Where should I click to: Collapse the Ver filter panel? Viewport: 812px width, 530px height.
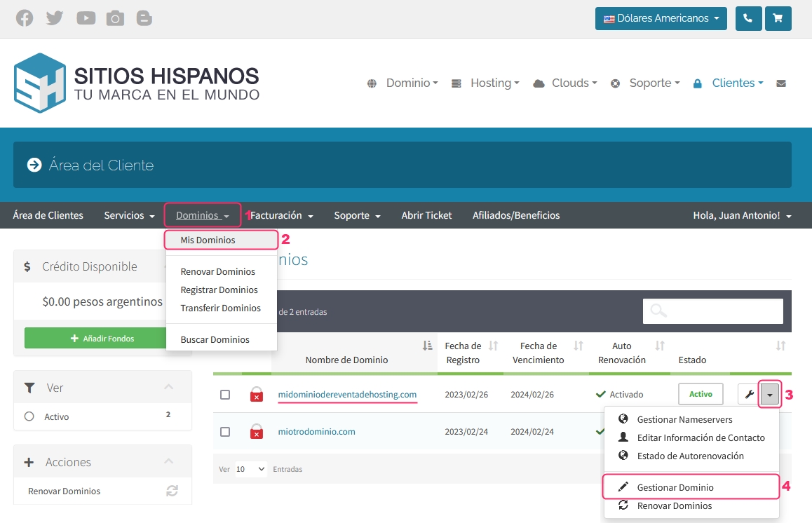coord(168,387)
